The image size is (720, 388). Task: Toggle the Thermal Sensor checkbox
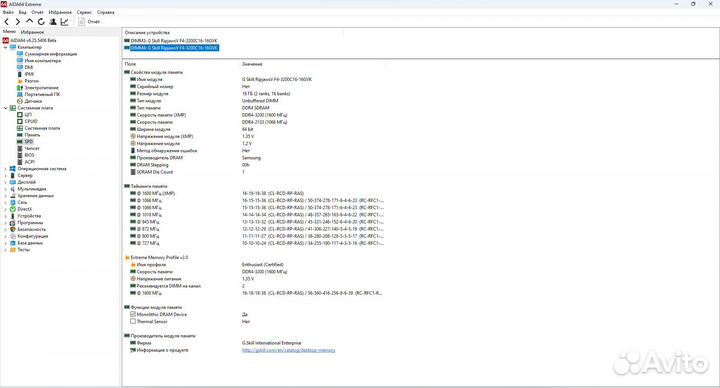tap(133, 321)
